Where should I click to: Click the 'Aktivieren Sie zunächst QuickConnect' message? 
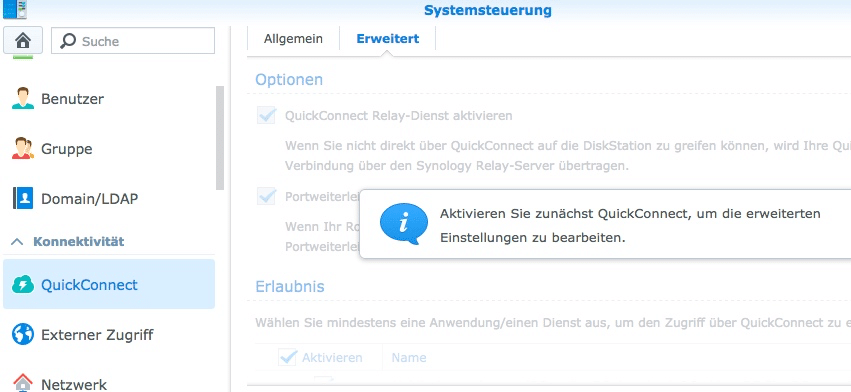coord(630,225)
